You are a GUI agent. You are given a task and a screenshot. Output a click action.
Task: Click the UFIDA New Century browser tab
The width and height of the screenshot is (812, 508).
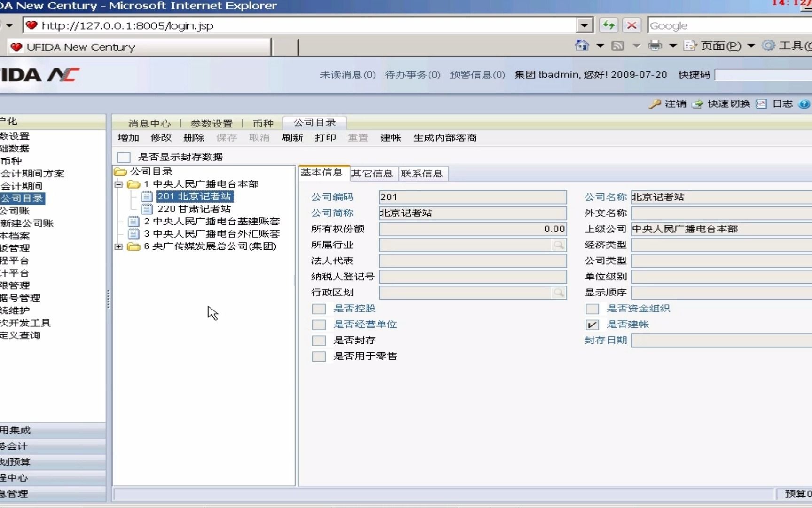[x=140, y=47]
